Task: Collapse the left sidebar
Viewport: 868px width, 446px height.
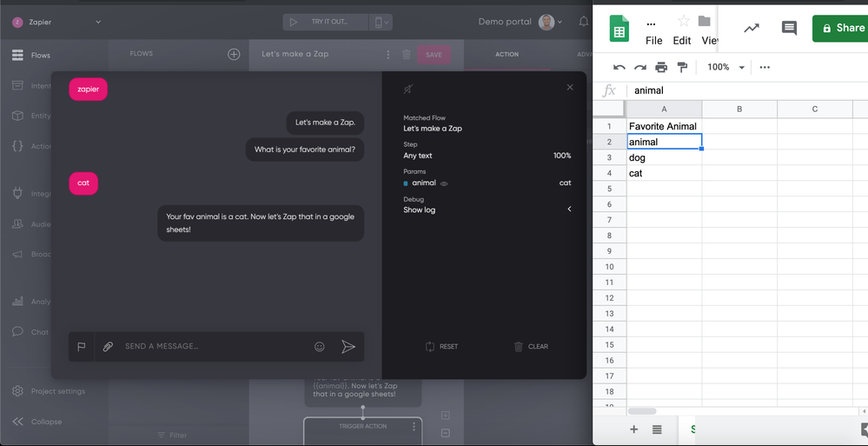Action: coord(36,422)
